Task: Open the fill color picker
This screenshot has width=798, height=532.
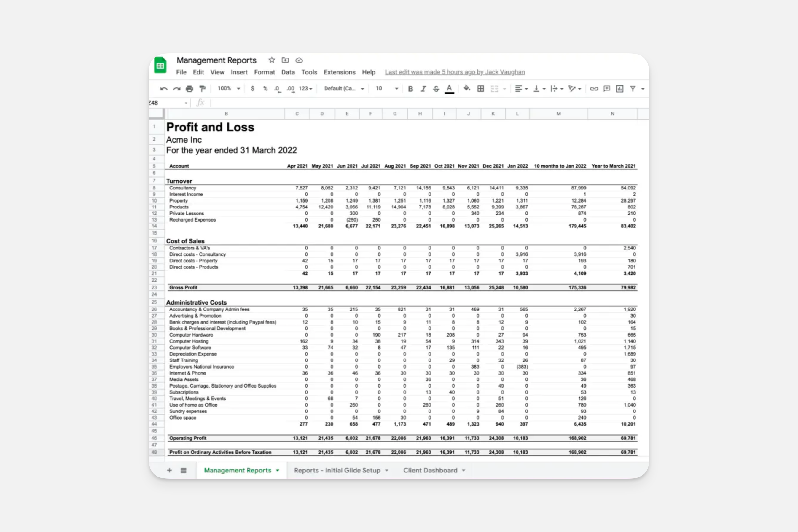Action: pyautogui.click(x=467, y=89)
